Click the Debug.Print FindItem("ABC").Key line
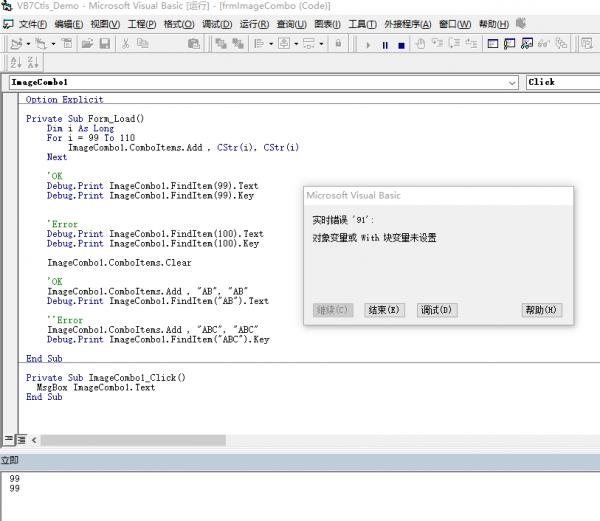 (158, 339)
